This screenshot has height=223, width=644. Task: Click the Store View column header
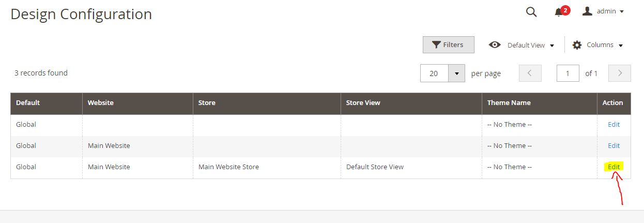[363, 103]
